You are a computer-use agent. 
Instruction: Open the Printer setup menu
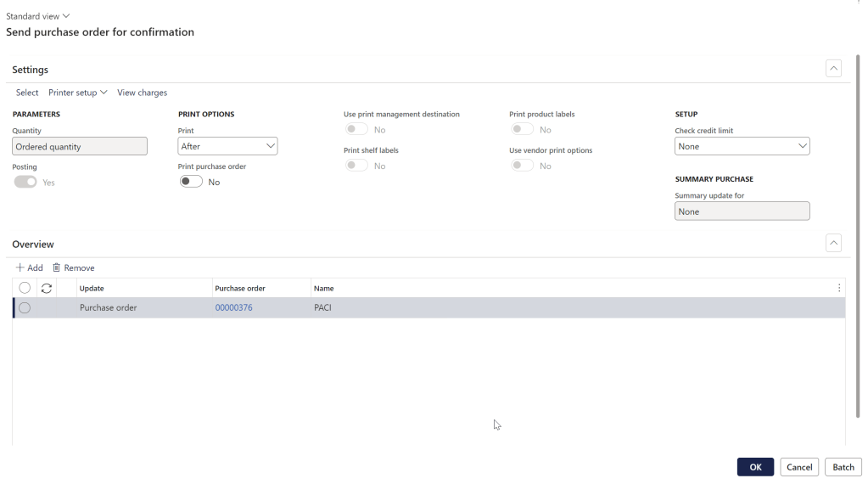click(x=78, y=93)
